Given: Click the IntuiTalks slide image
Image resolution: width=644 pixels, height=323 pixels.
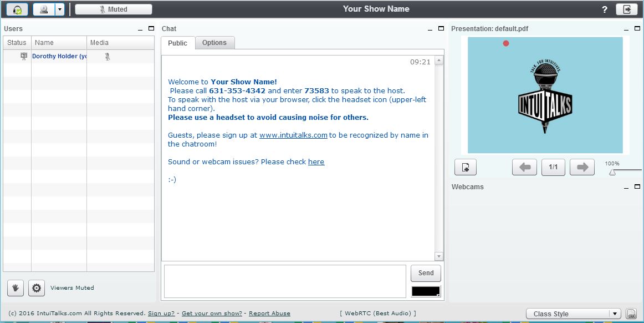Looking at the screenshot, I should [x=545, y=95].
